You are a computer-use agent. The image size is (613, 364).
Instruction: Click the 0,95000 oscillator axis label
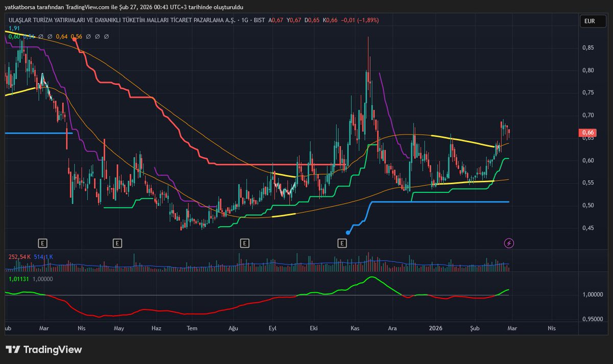(592, 320)
